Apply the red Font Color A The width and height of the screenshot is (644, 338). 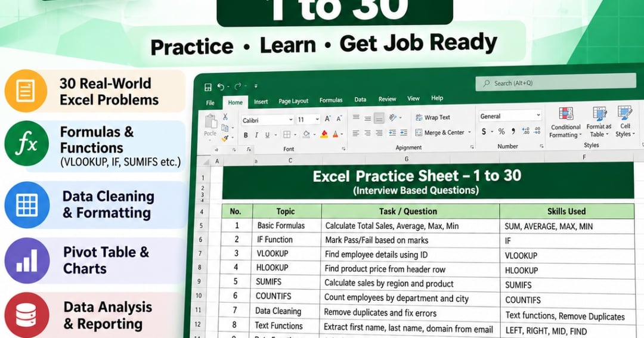pyautogui.click(x=335, y=134)
